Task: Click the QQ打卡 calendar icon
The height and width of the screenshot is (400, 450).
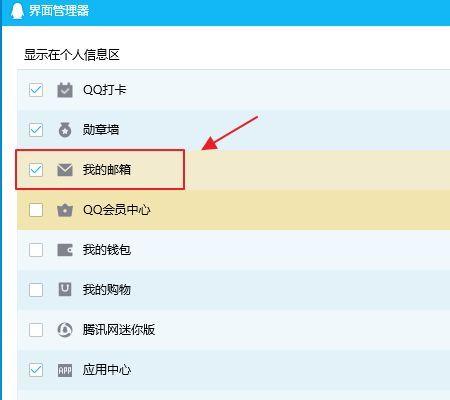Action: tap(65, 90)
